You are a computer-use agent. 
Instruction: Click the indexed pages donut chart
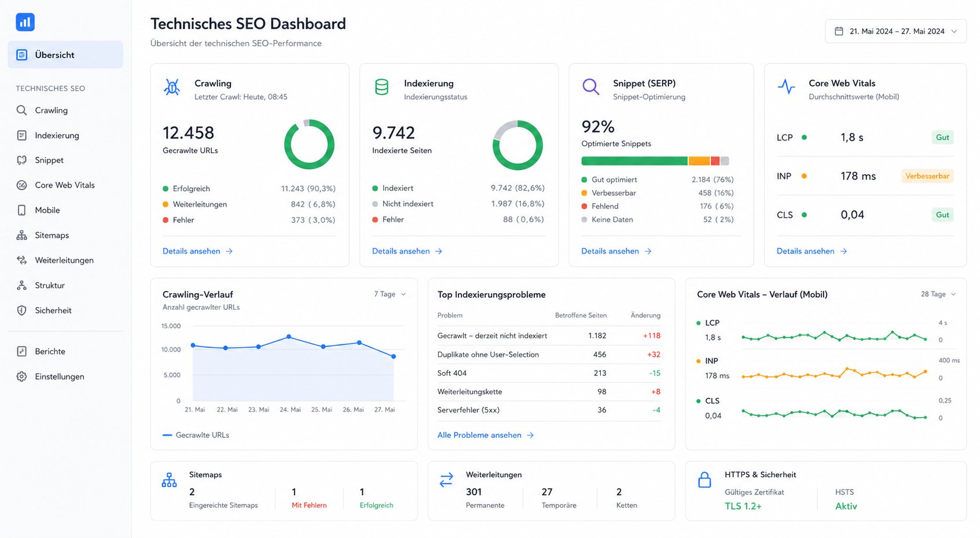tap(517, 145)
